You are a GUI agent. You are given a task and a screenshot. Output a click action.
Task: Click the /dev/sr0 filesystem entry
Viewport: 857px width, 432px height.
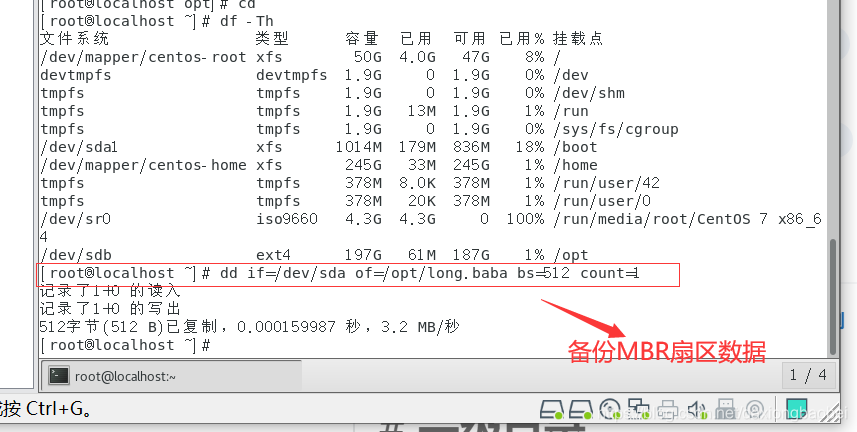75,219
